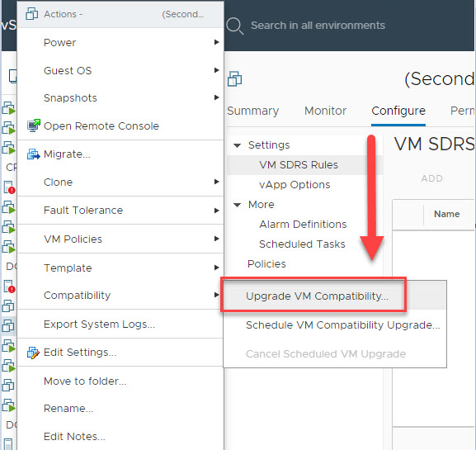This screenshot has width=476, height=450.
Task: Choose Edit Notes... entry
Action: pyautogui.click(x=120, y=437)
